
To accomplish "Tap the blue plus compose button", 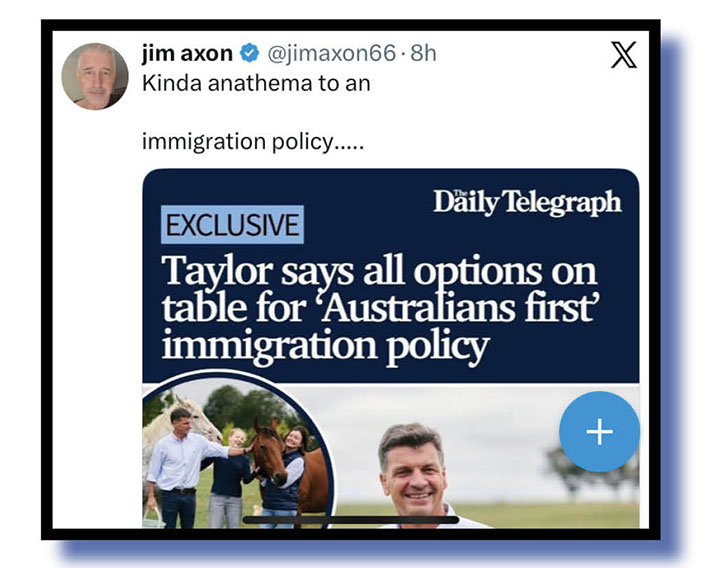I will click(x=600, y=432).
